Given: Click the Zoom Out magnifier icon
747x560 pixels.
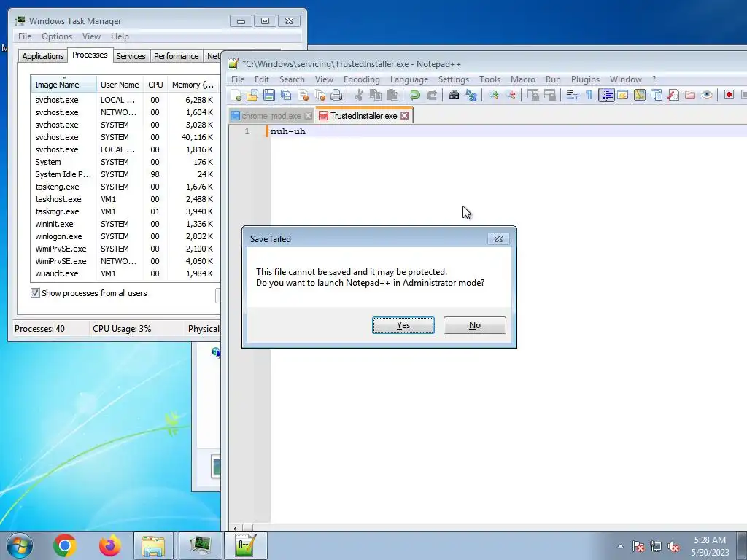Looking at the screenshot, I should [x=511, y=96].
